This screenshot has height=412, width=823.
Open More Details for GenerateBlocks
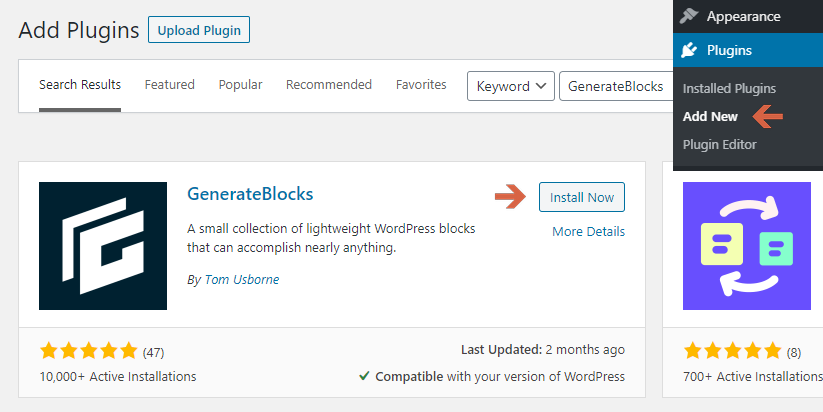(588, 231)
